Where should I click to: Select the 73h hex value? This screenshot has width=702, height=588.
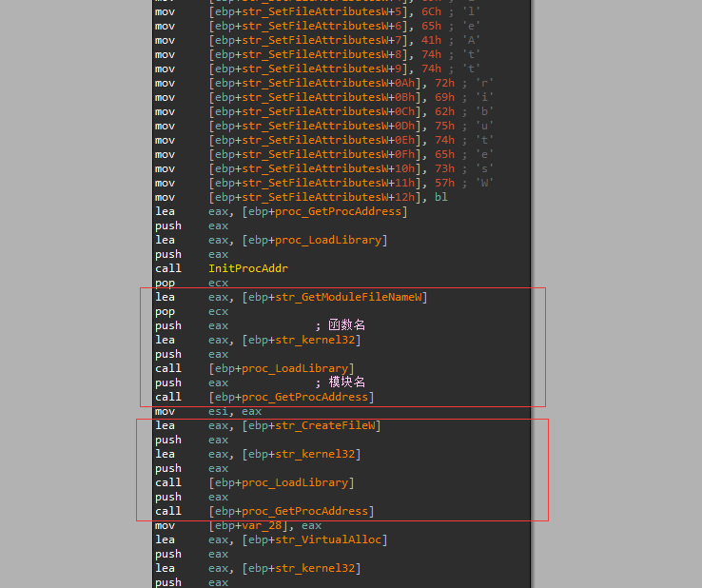444,168
